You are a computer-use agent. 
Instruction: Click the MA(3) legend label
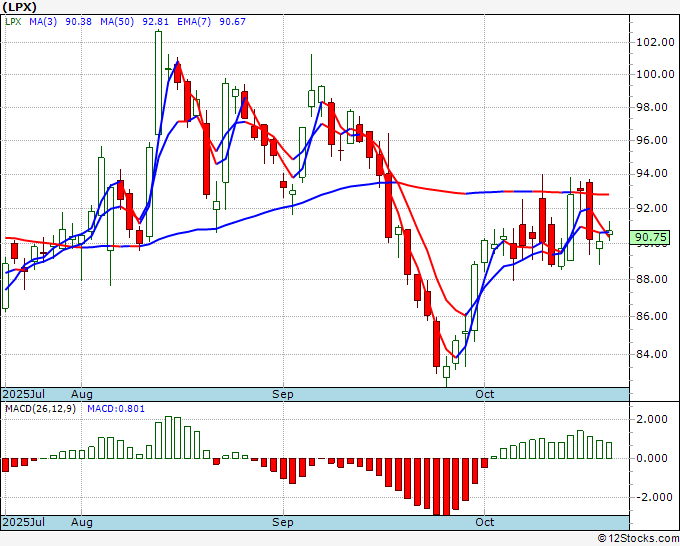pos(43,22)
